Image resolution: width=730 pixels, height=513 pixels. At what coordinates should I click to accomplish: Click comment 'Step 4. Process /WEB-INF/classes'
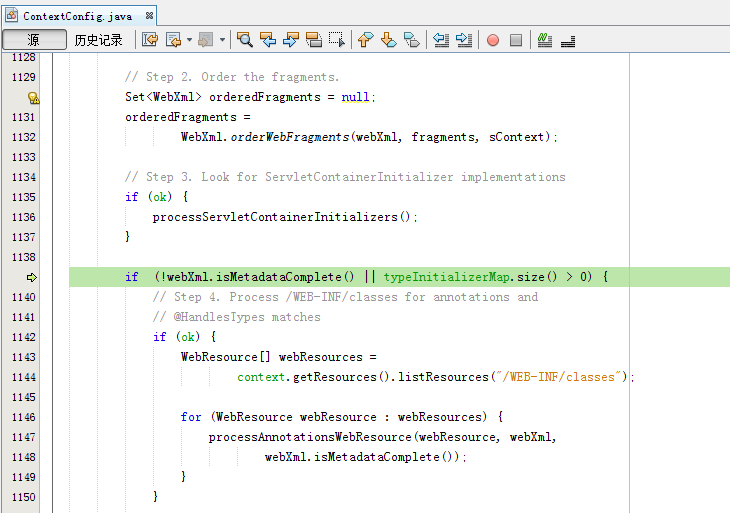click(286, 297)
